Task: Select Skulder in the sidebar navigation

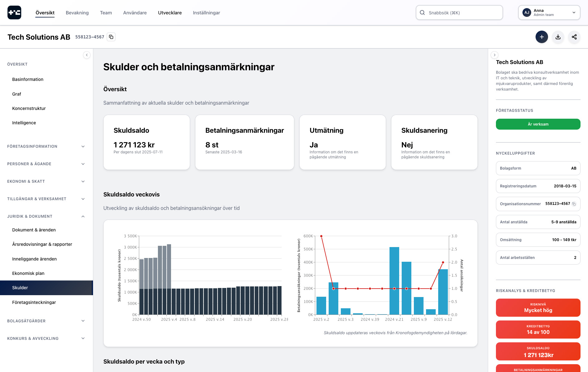Action: click(x=20, y=287)
